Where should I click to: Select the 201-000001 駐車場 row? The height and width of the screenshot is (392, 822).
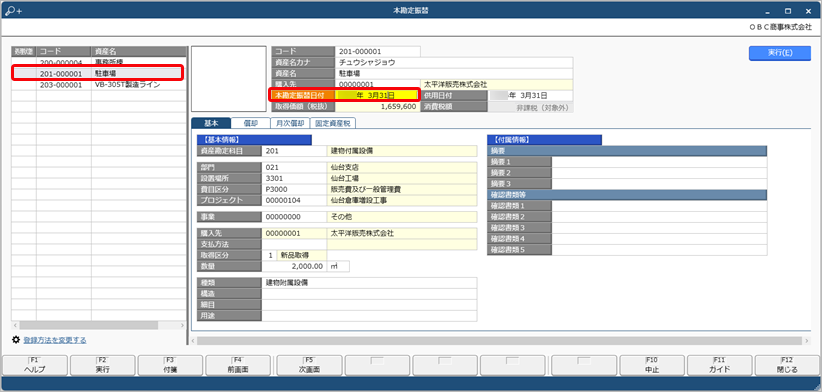click(99, 73)
